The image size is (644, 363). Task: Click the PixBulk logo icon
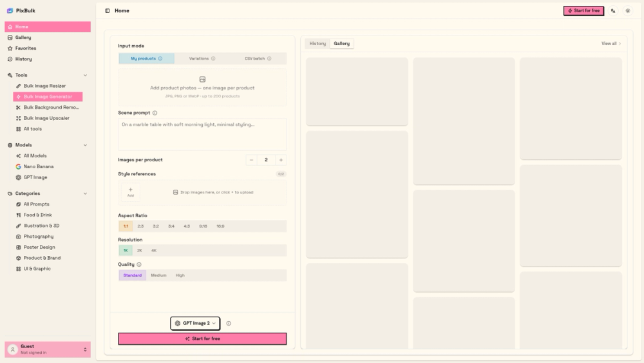(x=10, y=11)
